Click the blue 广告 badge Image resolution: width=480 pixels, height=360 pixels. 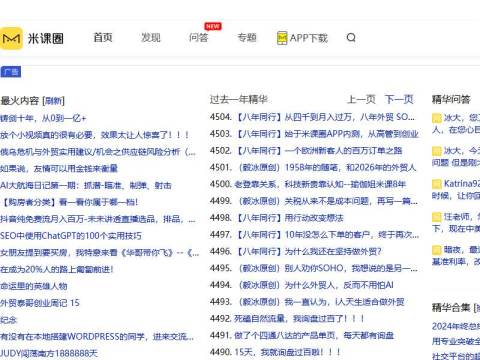point(11,72)
